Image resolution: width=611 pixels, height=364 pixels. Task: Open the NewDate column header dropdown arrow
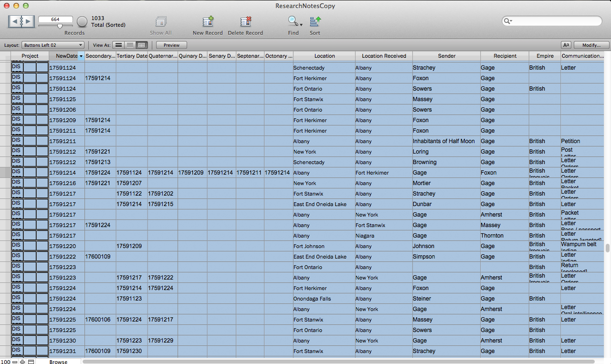(81, 56)
